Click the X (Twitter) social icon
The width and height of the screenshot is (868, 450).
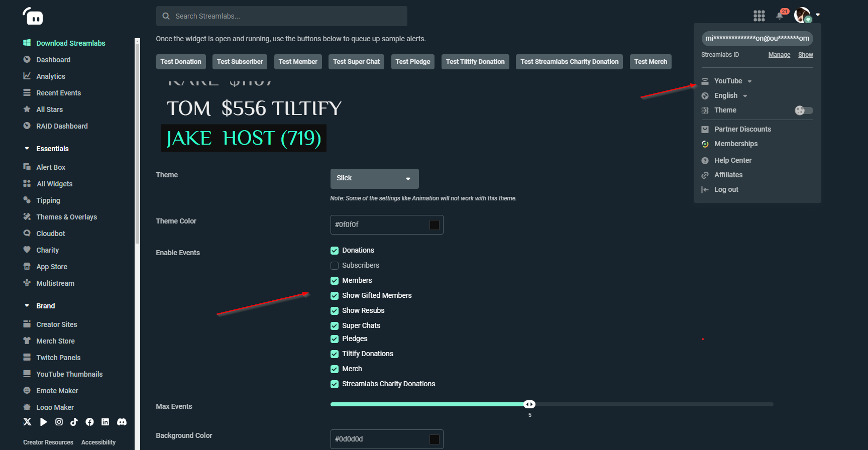(x=27, y=422)
